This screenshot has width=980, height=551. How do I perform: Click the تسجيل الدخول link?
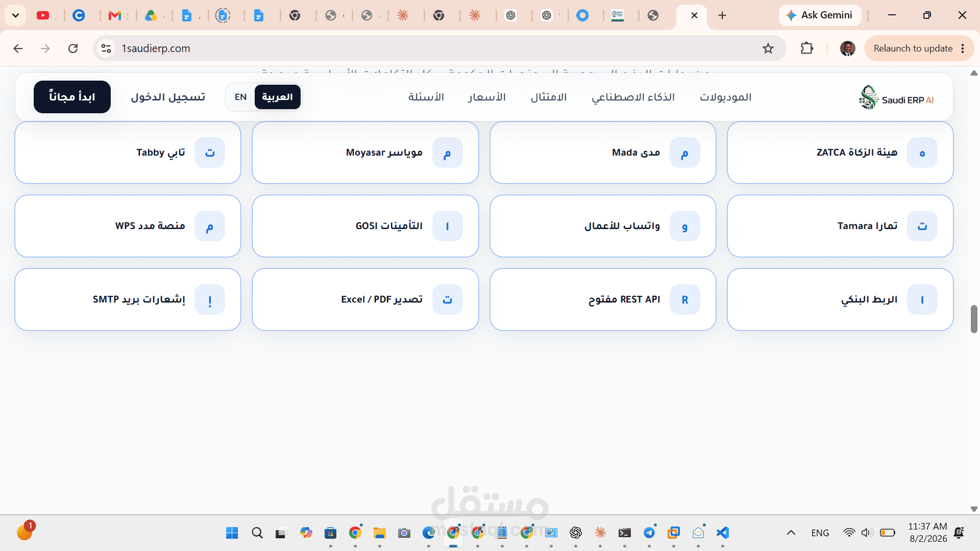click(168, 97)
